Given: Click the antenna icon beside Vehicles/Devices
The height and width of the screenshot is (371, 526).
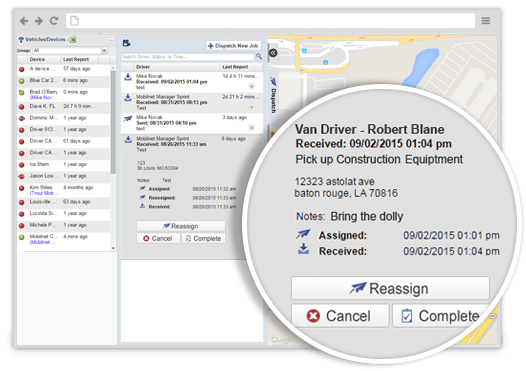Looking at the screenshot, I should click(21, 40).
